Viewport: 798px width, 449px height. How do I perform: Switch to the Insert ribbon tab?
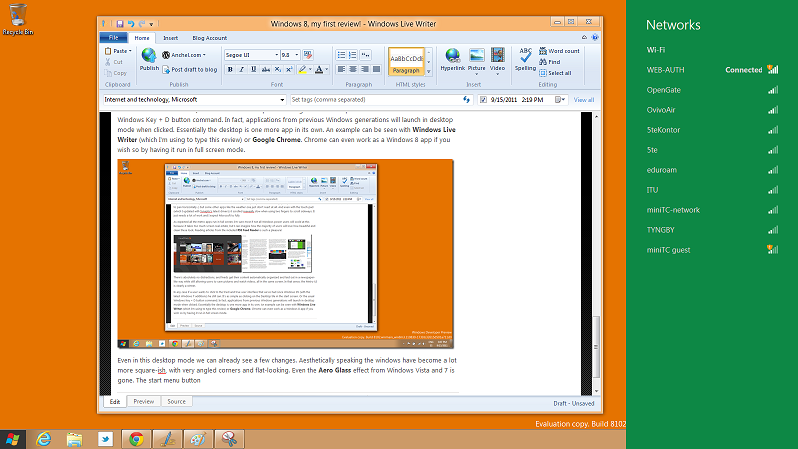pyautogui.click(x=170, y=38)
